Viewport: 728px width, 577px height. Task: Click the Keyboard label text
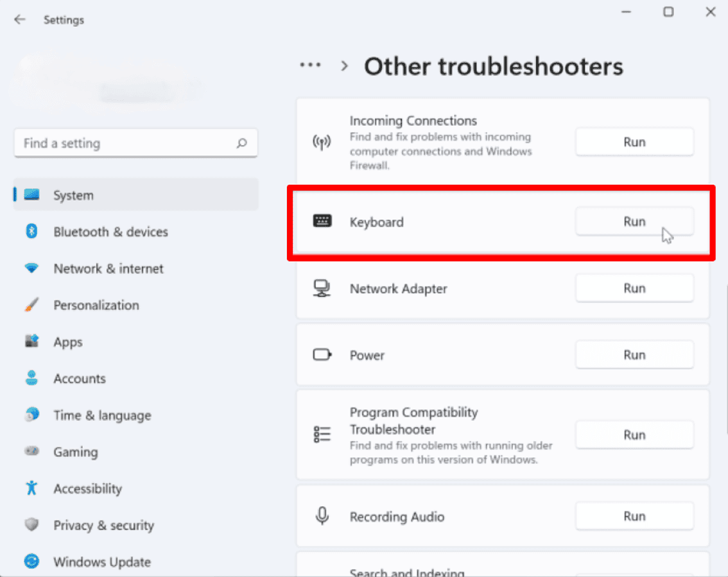tap(377, 222)
